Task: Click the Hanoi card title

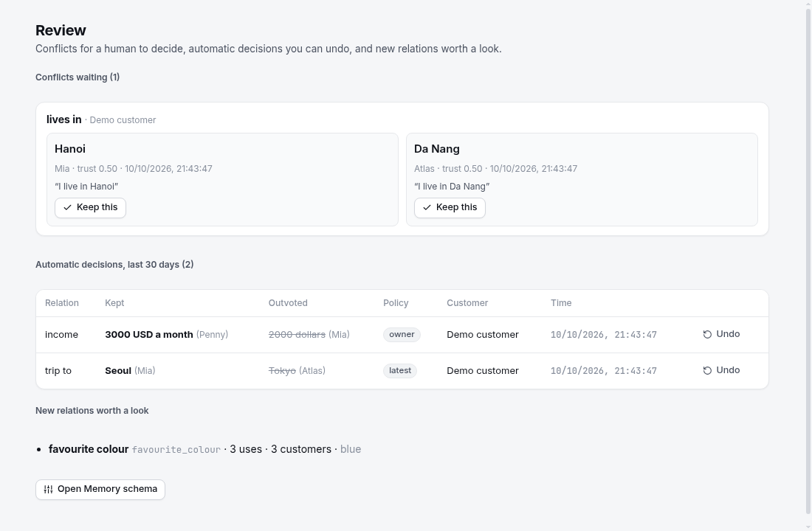Action: [x=70, y=149]
